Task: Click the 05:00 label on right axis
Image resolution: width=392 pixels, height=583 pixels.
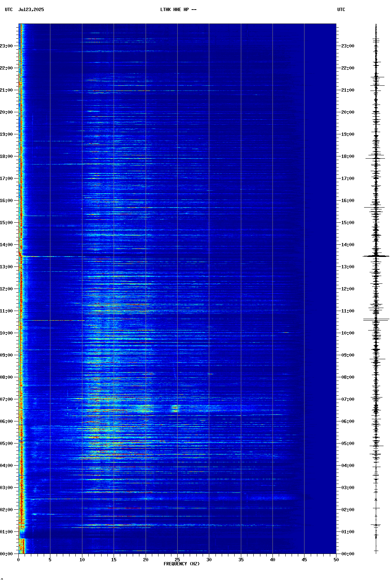Action: click(x=348, y=444)
